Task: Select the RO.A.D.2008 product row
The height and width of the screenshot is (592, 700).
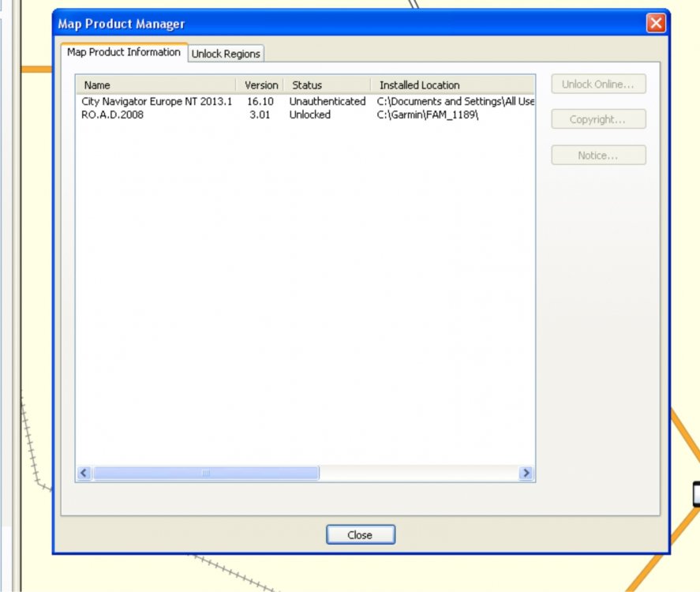Action: tap(305, 114)
